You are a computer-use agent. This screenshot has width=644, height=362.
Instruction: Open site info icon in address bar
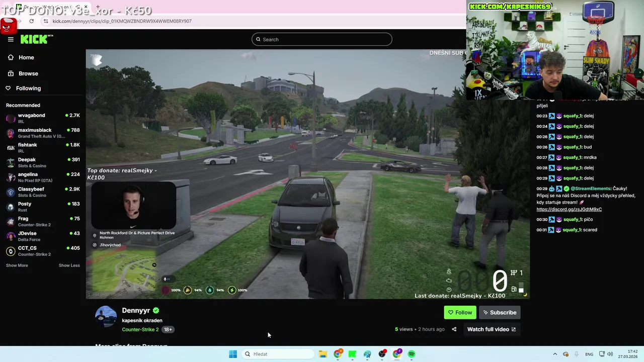coord(46,21)
